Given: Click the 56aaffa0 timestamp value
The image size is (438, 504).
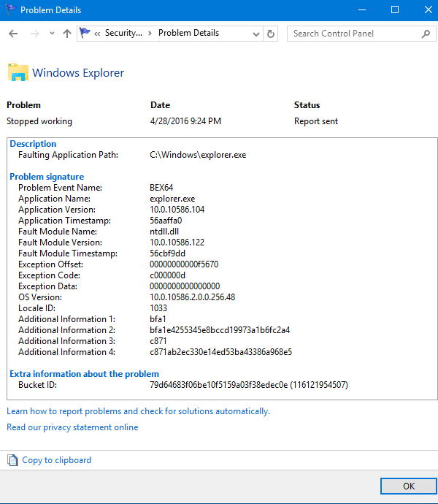Looking at the screenshot, I should pyautogui.click(x=166, y=221).
